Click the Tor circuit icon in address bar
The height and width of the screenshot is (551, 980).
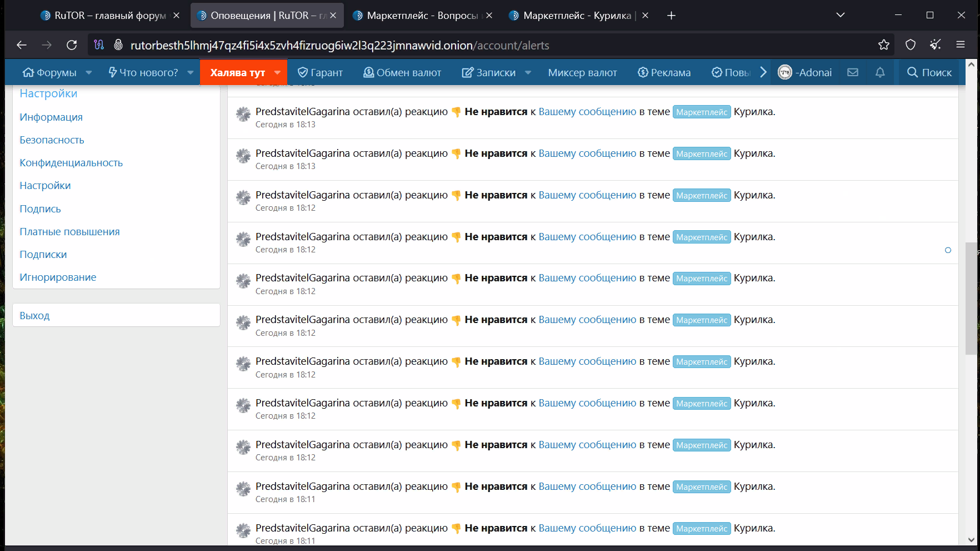(99, 45)
